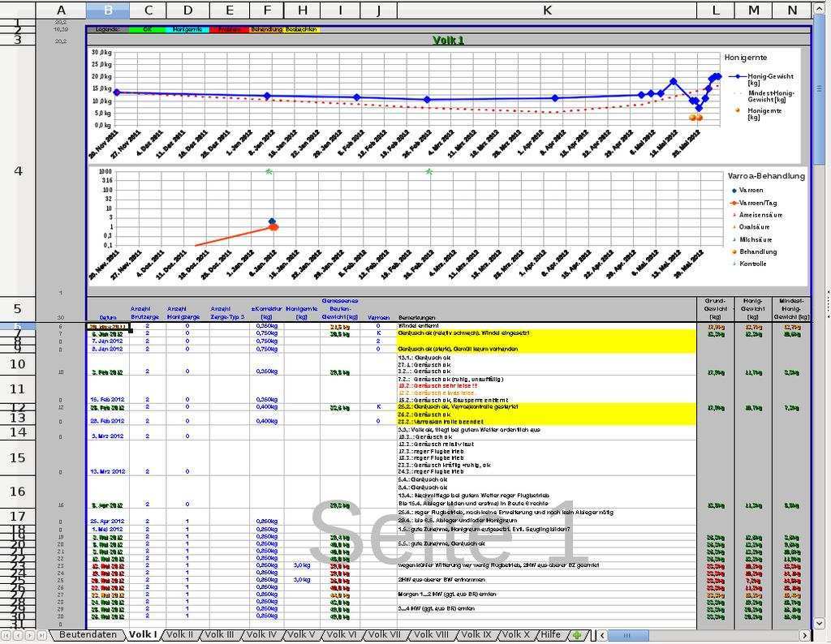
Task: Open the Volk II sheet tab
Action: [x=179, y=635]
